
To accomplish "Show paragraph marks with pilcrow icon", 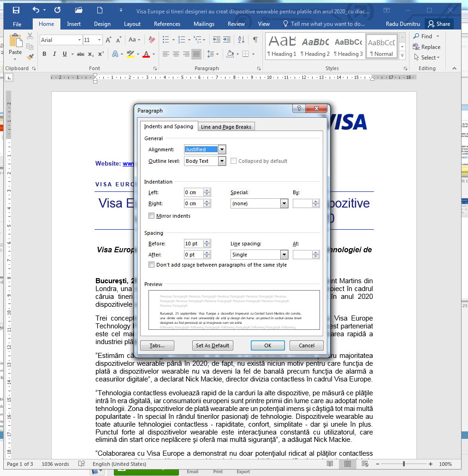I will tap(255, 40).
